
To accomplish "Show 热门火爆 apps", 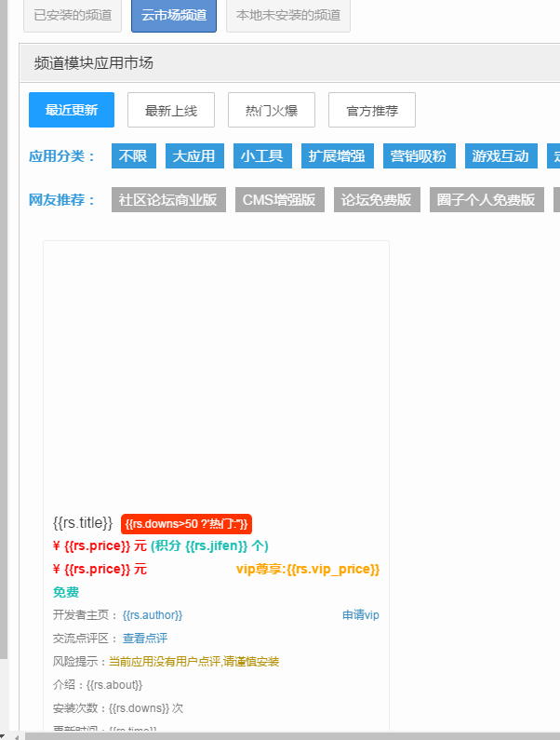I will click(x=271, y=110).
